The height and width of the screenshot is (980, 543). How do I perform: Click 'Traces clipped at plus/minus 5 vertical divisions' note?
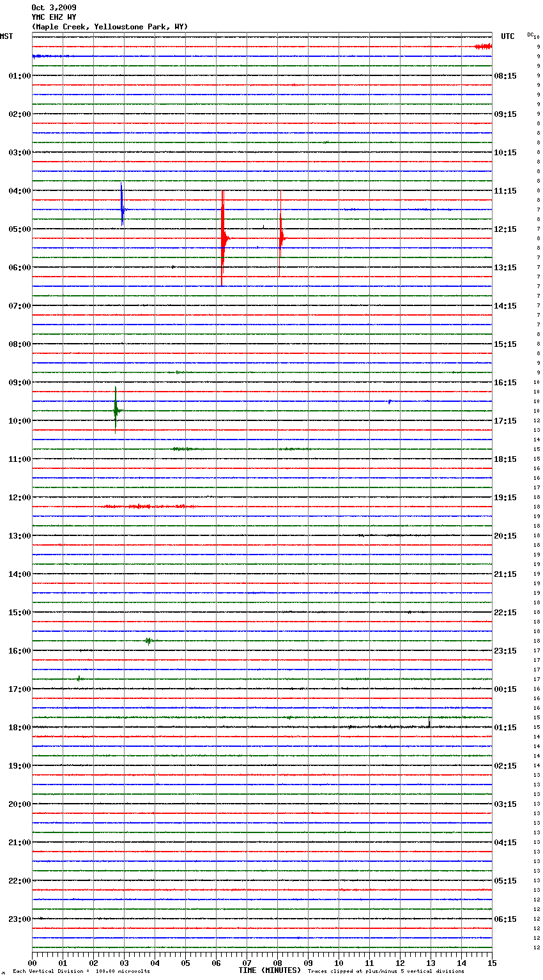(x=386, y=972)
